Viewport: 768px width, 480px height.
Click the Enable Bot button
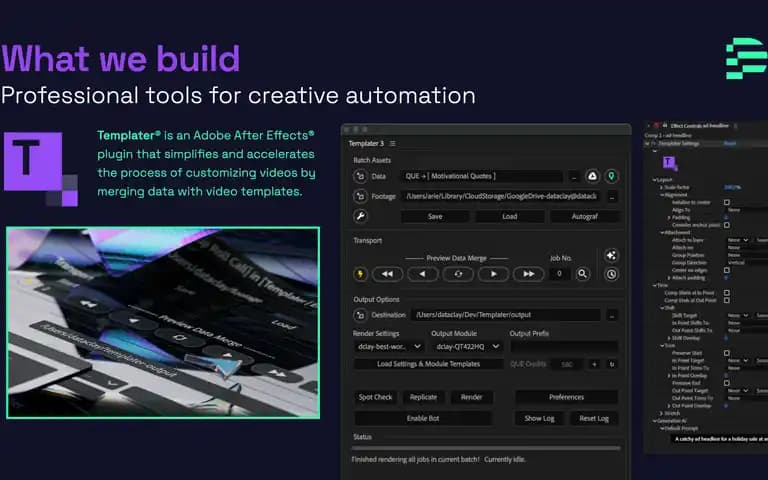coord(423,418)
